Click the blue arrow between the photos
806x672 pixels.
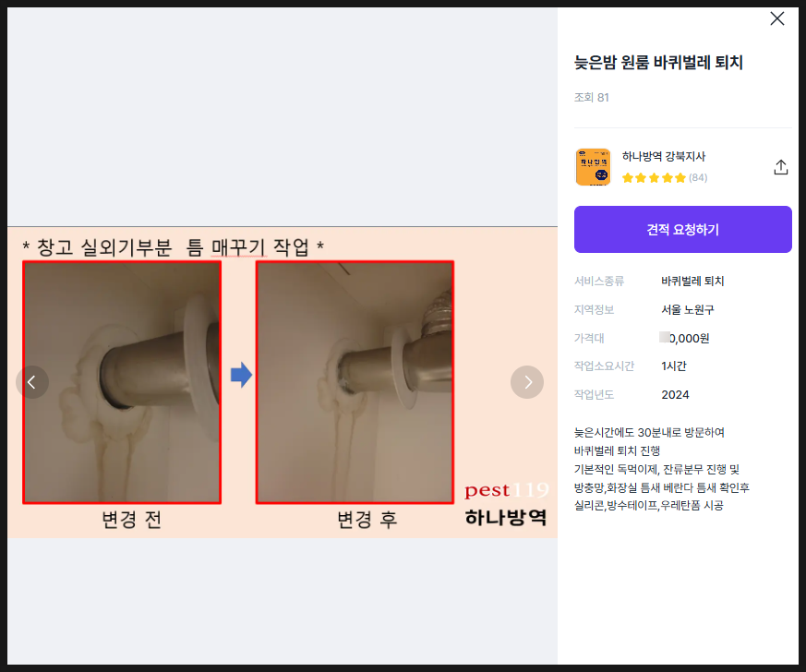coord(240,375)
